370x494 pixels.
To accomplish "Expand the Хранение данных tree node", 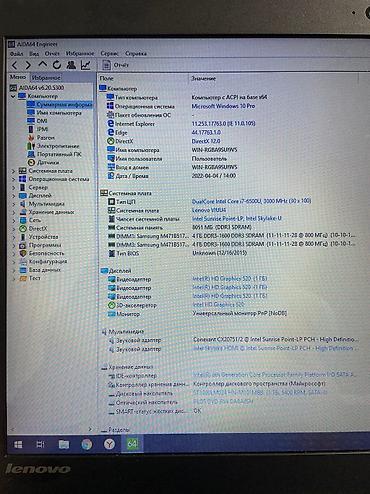I will pyautogui.click(x=13, y=212).
